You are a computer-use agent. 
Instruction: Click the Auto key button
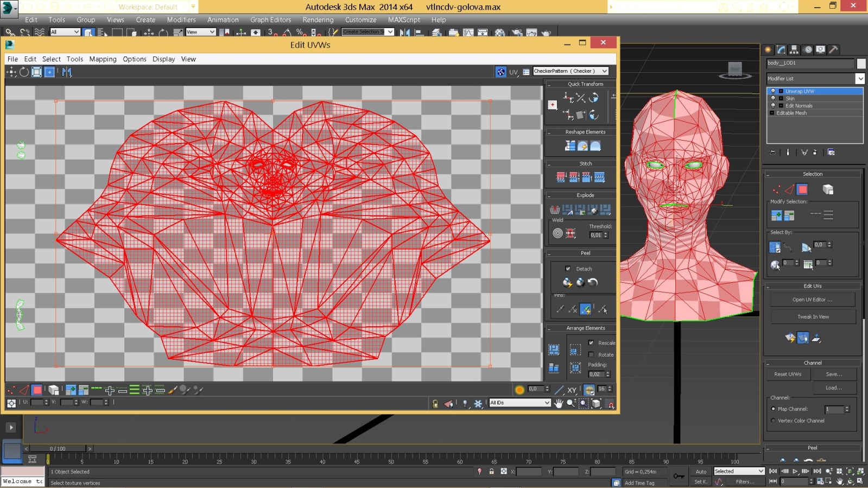701,472
